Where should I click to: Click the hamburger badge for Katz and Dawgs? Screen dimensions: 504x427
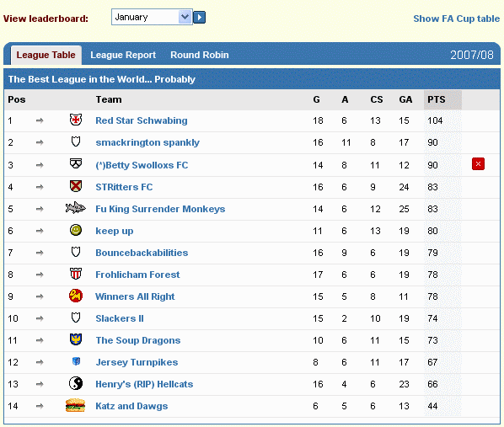pyautogui.click(x=75, y=405)
